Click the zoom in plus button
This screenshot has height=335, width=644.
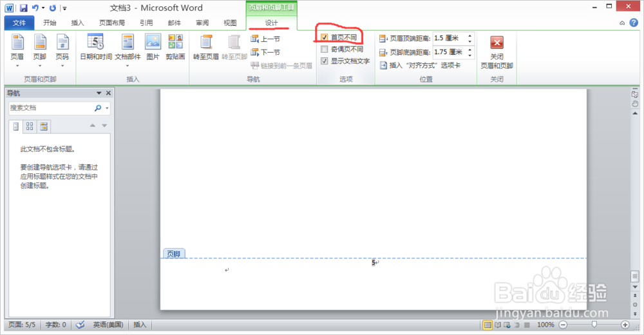(625, 325)
